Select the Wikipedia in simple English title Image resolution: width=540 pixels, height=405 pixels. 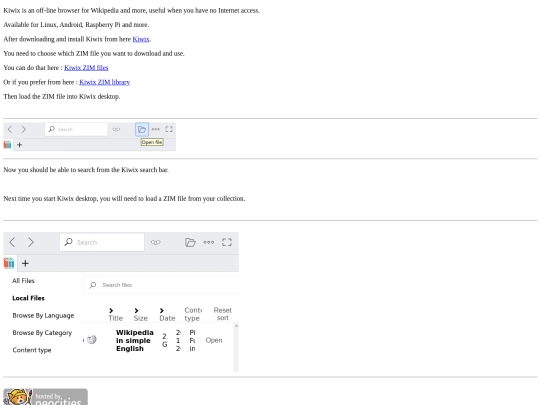pos(135,341)
